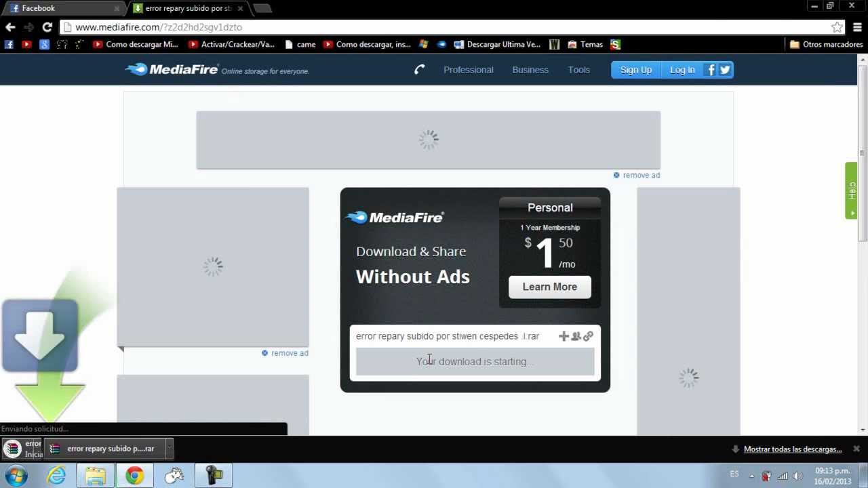Image resolution: width=868 pixels, height=488 pixels.
Task: Open the Windows Start button
Action: tap(16, 476)
